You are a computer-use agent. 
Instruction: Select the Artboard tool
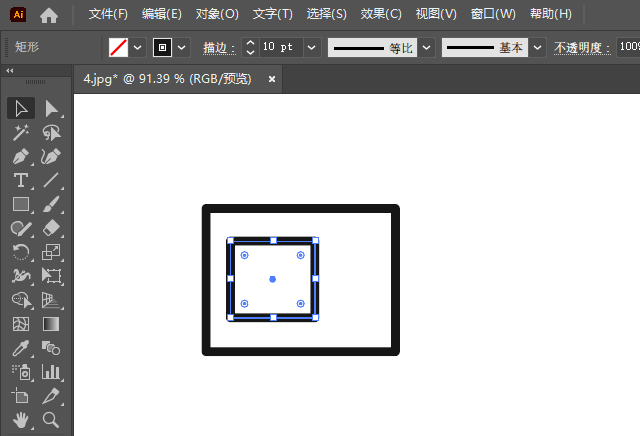(x=21, y=396)
